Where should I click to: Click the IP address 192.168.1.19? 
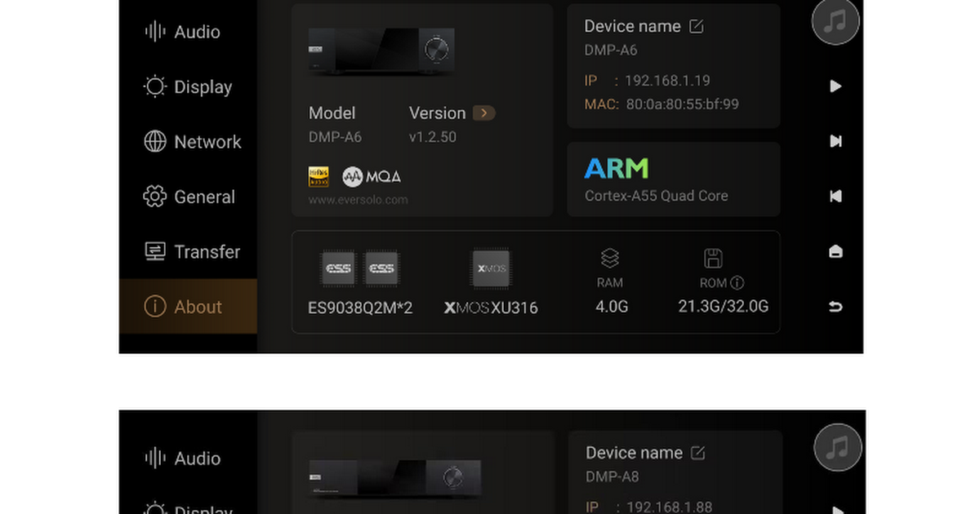[x=667, y=81]
